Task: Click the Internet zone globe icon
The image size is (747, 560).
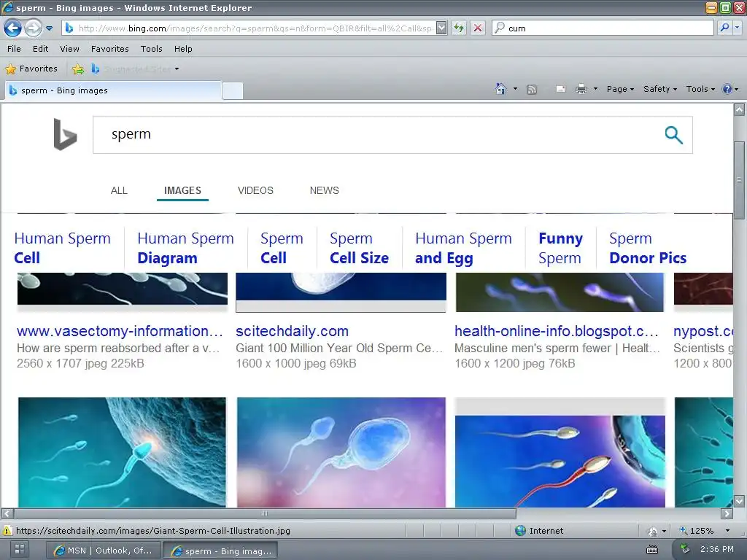Action: pos(521,531)
